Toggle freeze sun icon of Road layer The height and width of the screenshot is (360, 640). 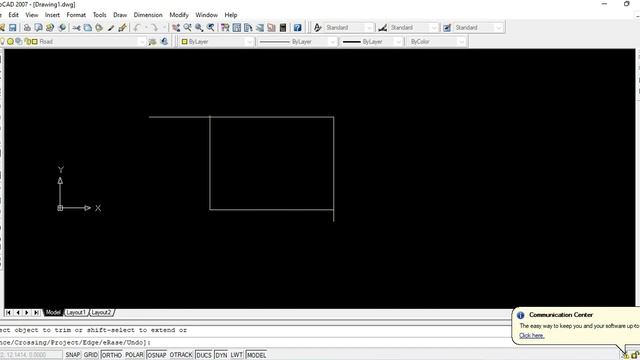click(11, 42)
